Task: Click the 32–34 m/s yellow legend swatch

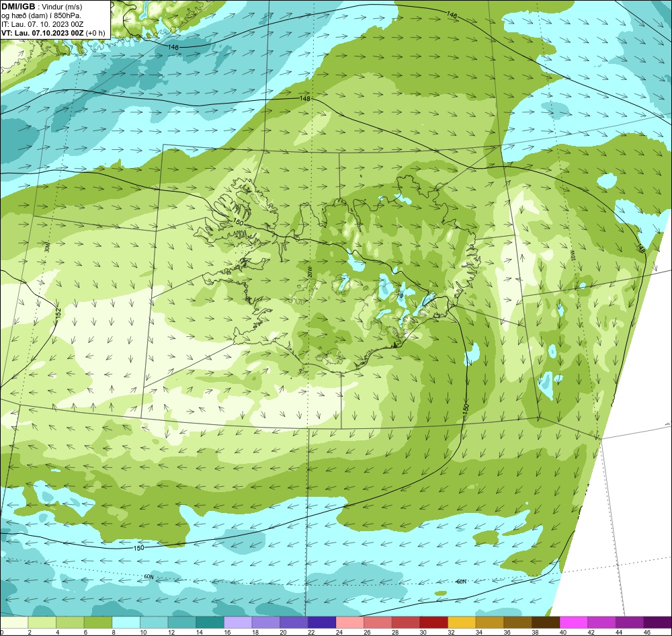Action: pyautogui.click(x=462, y=622)
